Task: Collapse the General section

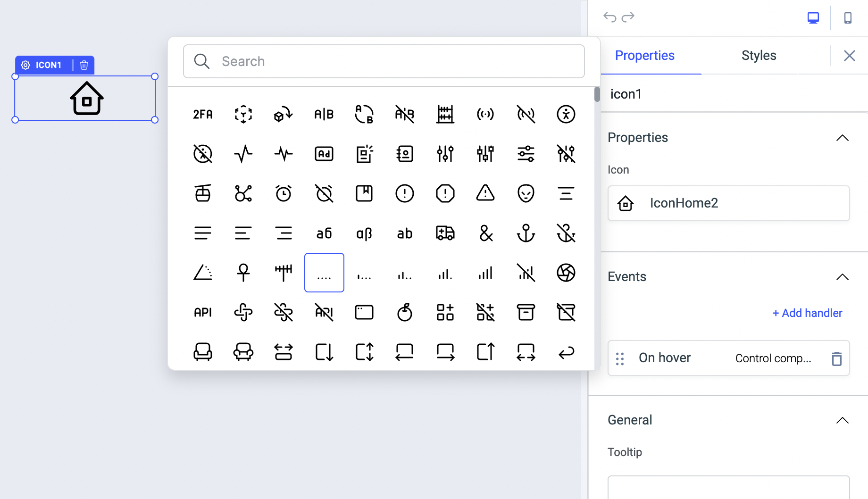Action: 842,420
